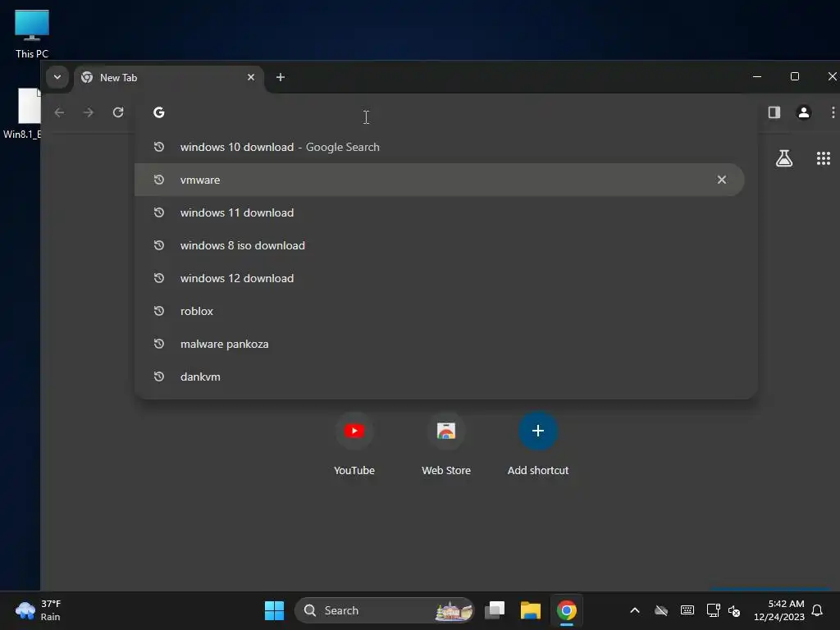Open the Web Store shortcut
Image resolution: width=840 pixels, height=630 pixels.
coord(445,431)
